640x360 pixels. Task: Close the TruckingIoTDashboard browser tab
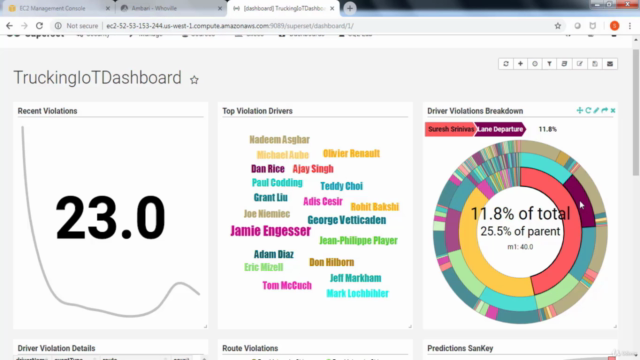tap(332, 8)
